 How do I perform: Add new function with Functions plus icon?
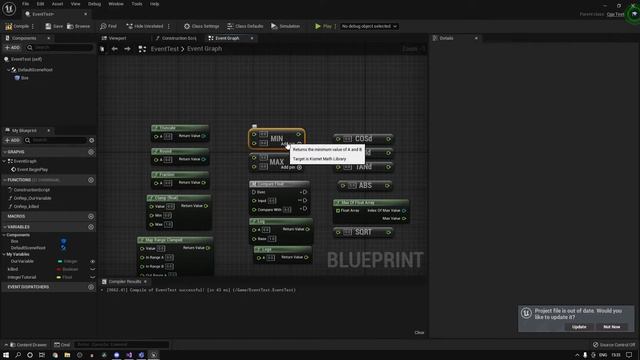(91, 180)
